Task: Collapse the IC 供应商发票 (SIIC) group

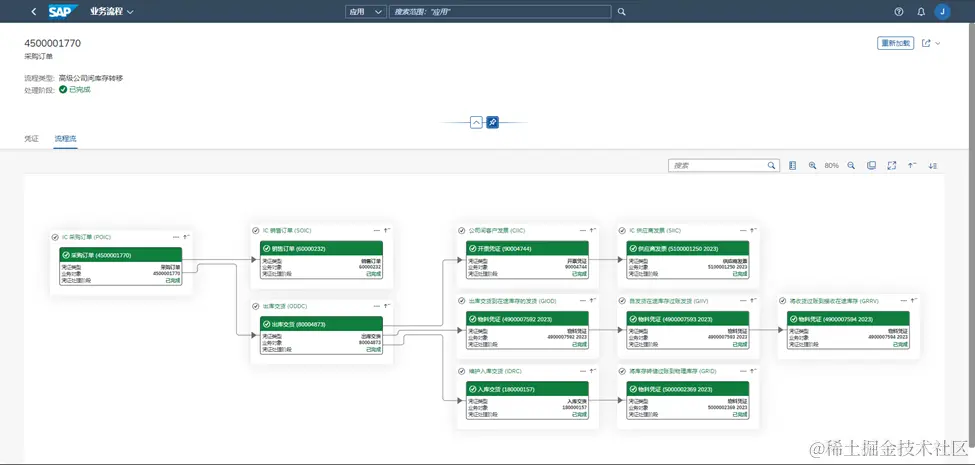Action: coord(754,230)
